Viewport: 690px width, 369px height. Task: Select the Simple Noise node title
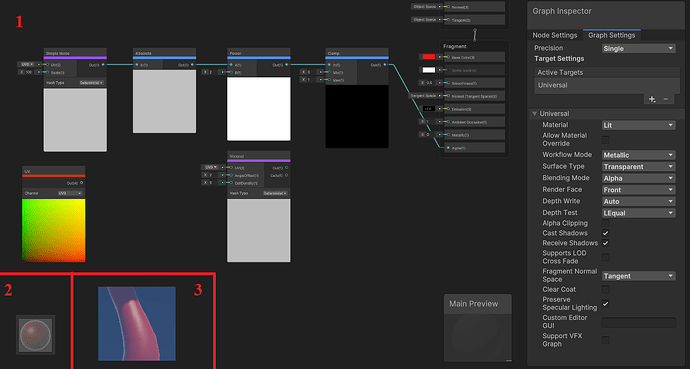click(58, 53)
